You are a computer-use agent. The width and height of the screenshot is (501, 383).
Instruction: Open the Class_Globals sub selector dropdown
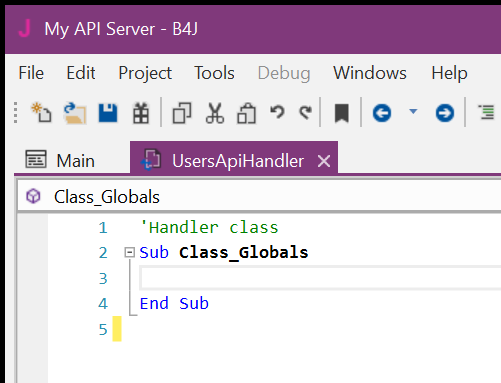click(x=259, y=197)
